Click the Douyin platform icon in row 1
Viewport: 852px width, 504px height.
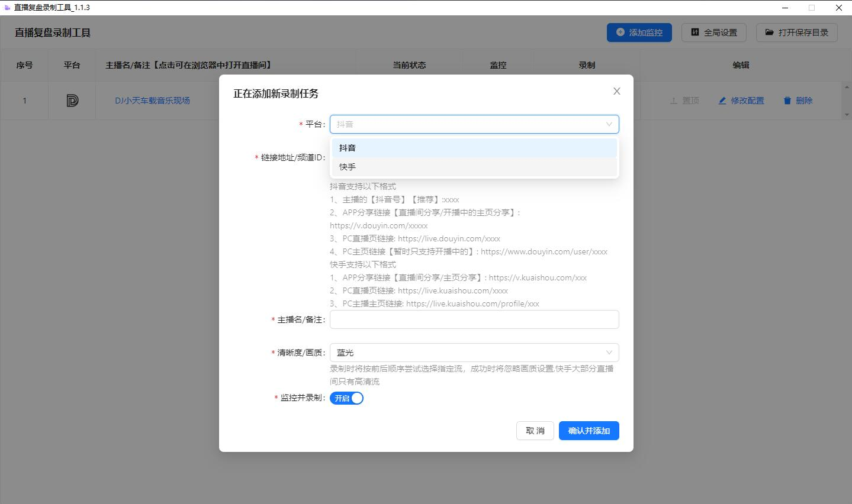coord(72,101)
